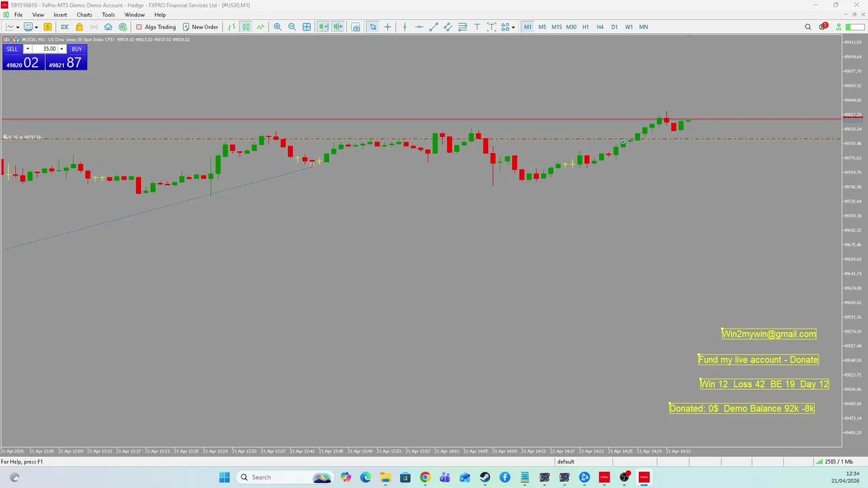868x488 pixels.
Task: Click SELL in the one-click trading panel
Action: (x=12, y=49)
